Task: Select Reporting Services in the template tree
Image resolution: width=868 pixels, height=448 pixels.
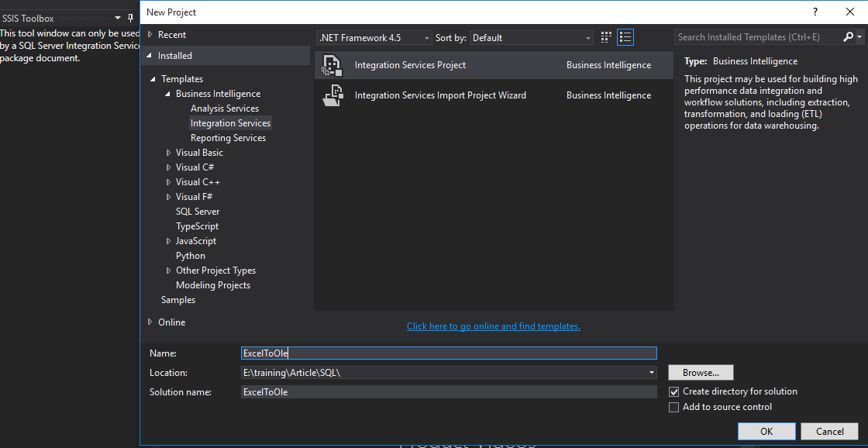Action: (228, 137)
